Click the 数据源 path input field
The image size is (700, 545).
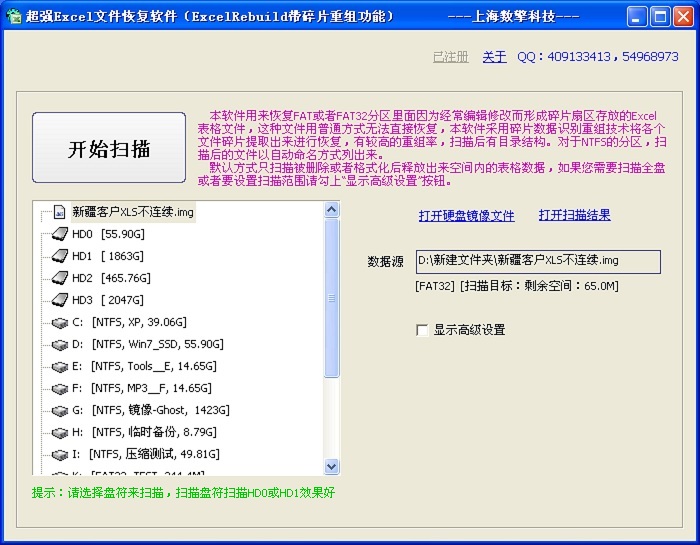(x=538, y=261)
